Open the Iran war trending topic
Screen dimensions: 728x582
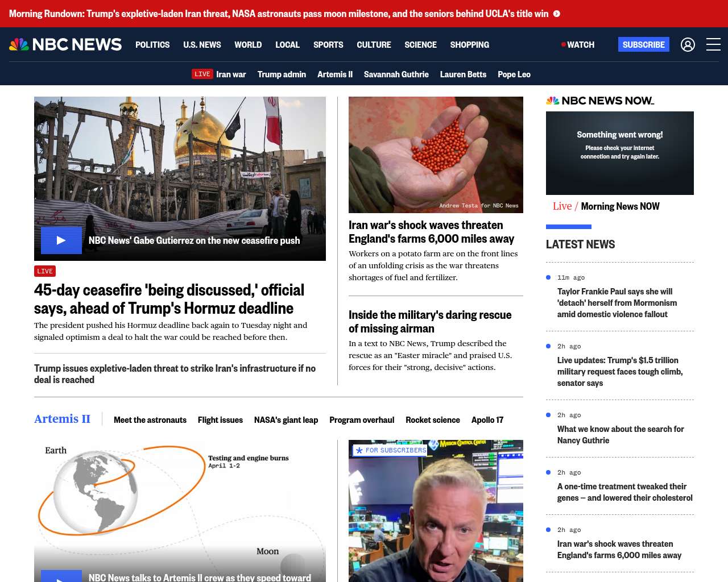231,74
